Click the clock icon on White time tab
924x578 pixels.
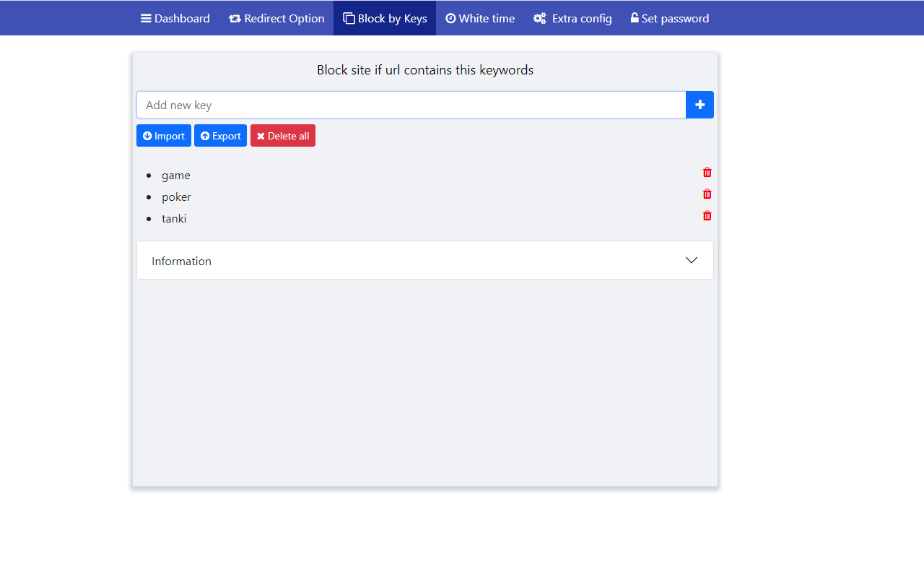(450, 18)
